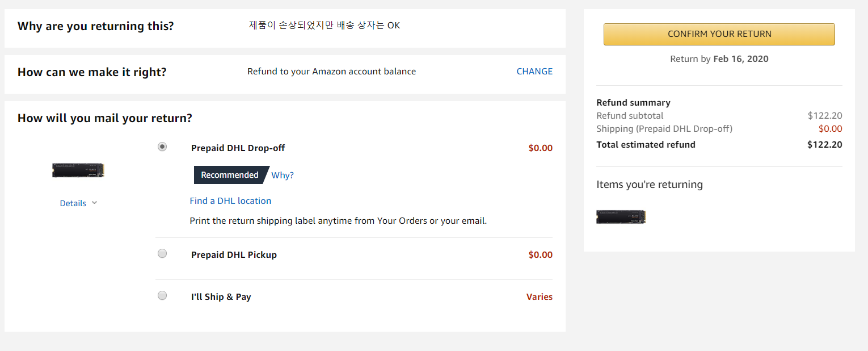This screenshot has height=351, width=868.
Task: Click the Total estimated refund amount
Action: point(824,145)
